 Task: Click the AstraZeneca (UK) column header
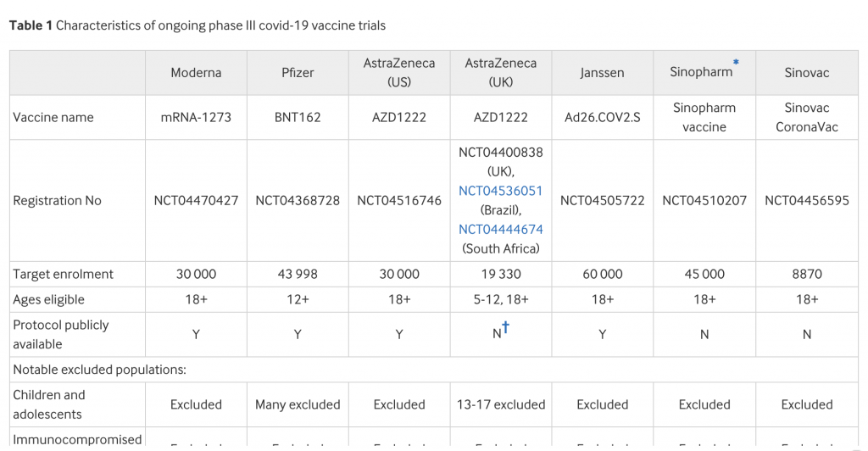tap(500, 73)
